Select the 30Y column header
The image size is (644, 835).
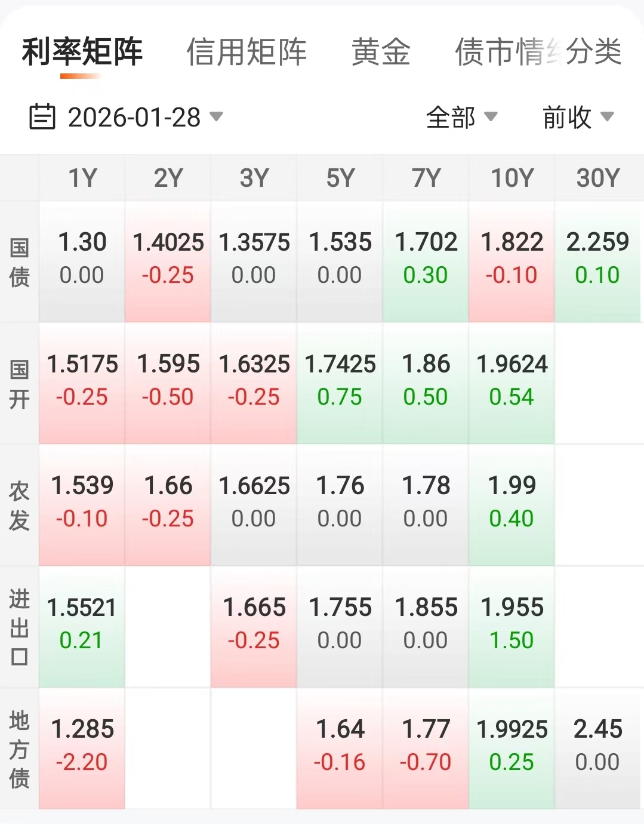click(x=598, y=178)
